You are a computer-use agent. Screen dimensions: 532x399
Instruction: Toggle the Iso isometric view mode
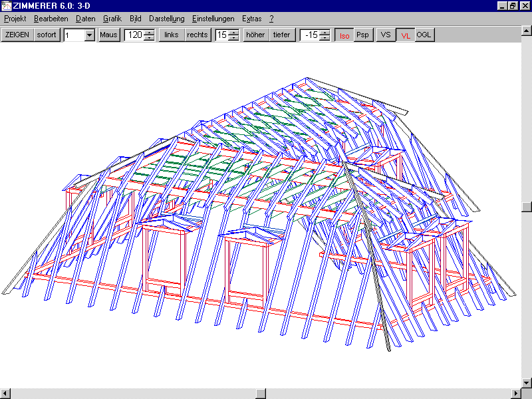pos(344,35)
